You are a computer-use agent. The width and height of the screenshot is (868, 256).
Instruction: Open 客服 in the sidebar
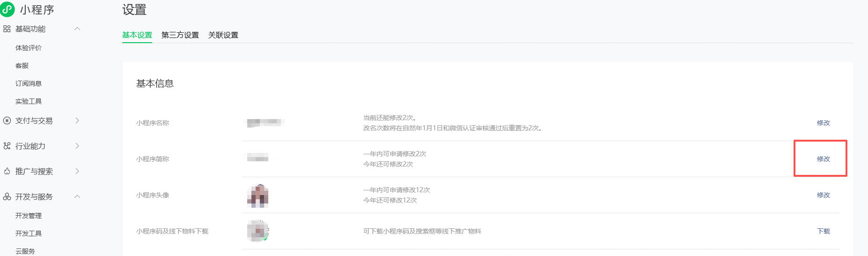click(x=22, y=66)
